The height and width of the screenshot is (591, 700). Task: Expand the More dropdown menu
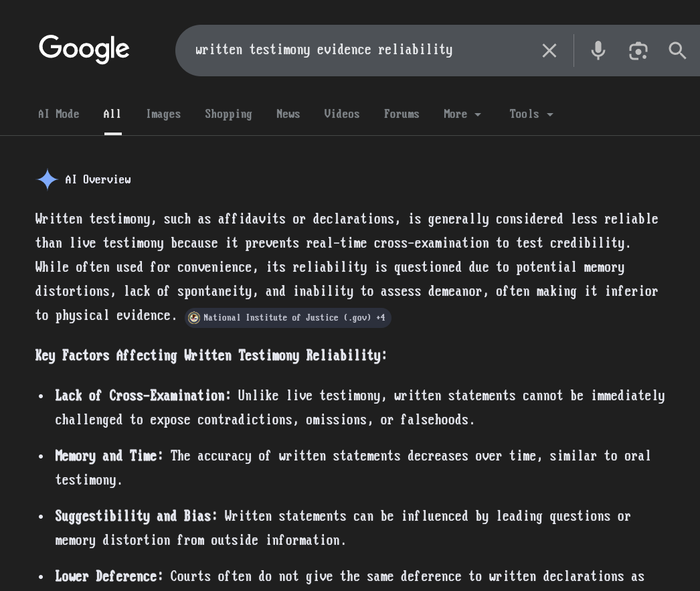point(462,114)
